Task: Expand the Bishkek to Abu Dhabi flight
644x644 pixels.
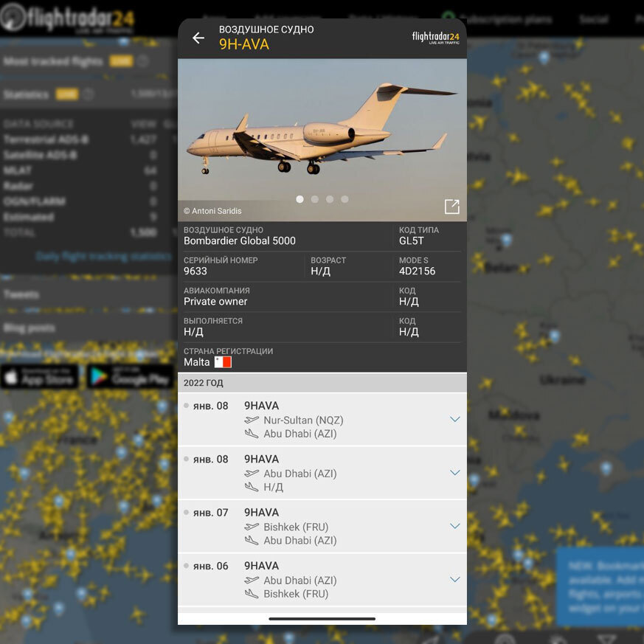Action: [x=454, y=526]
